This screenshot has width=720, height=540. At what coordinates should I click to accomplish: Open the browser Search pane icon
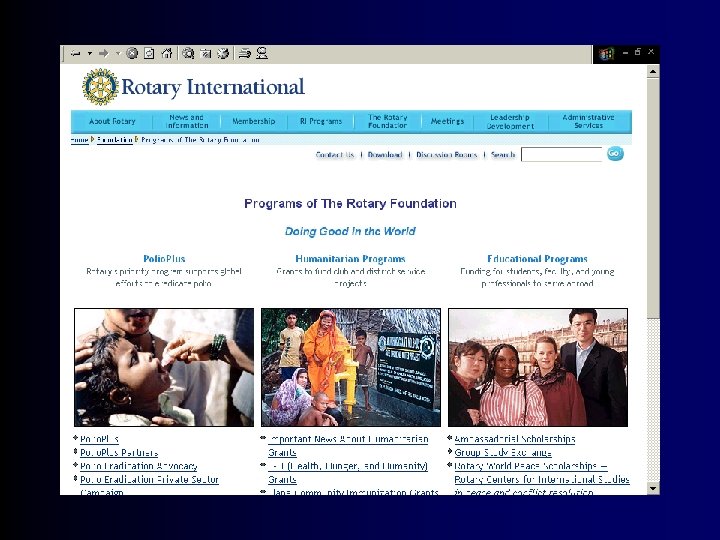[188, 54]
